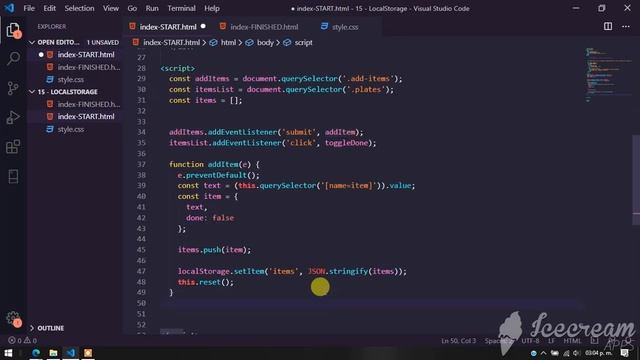Click the unsaved dot on index-START.html tab

203,27
